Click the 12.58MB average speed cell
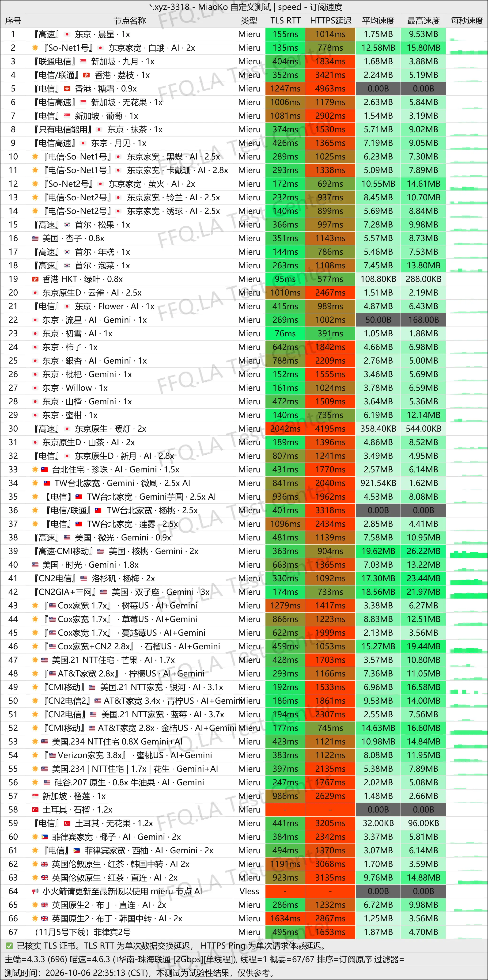Image resolution: width=488 pixels, height=980 pixels. pos(378,48)
